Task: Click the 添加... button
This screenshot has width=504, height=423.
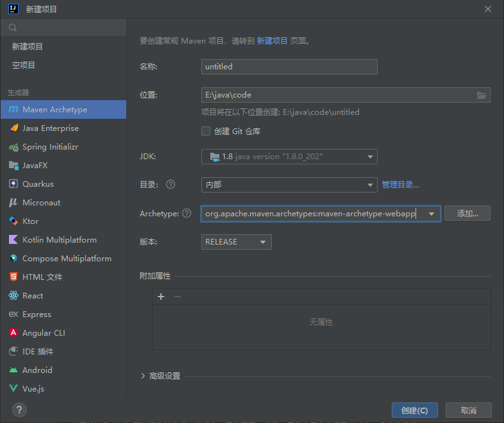Action: tap(467, 213)
